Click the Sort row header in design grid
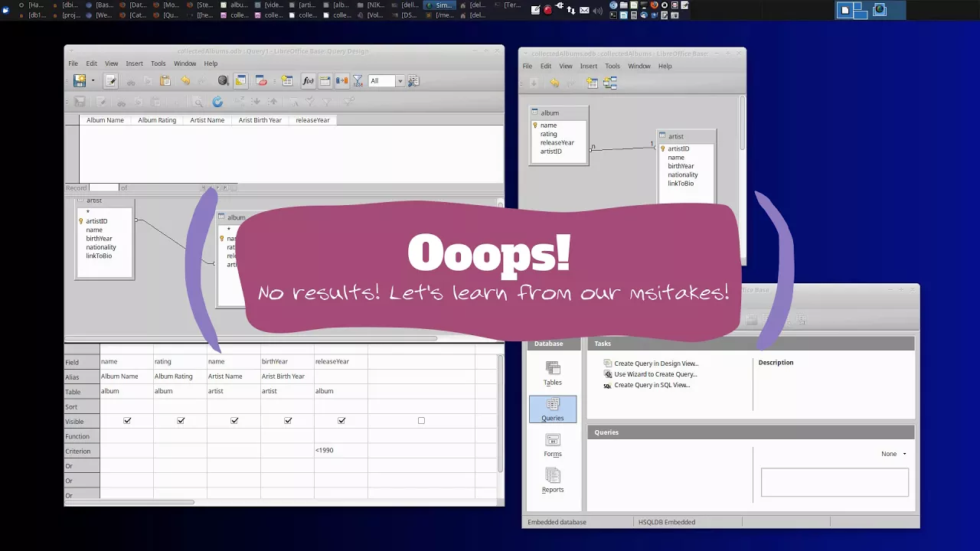 82,406
